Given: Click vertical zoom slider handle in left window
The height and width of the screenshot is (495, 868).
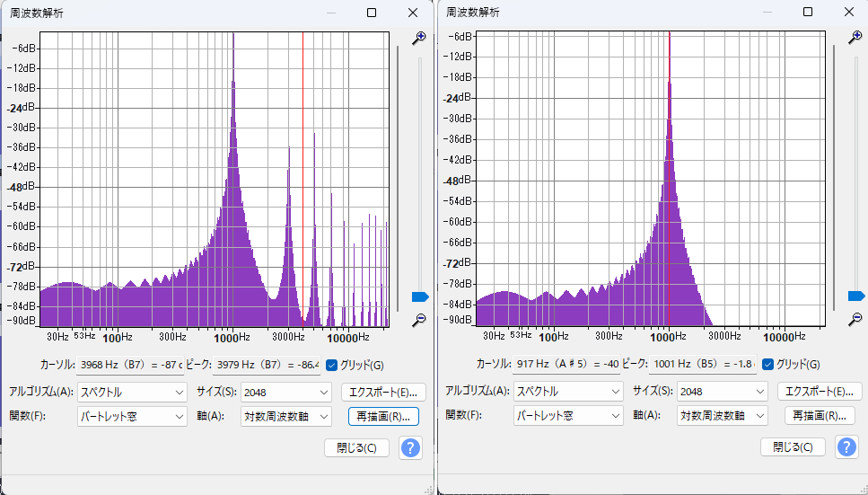Looking at the screenshot, I should (x=420, y=297).
